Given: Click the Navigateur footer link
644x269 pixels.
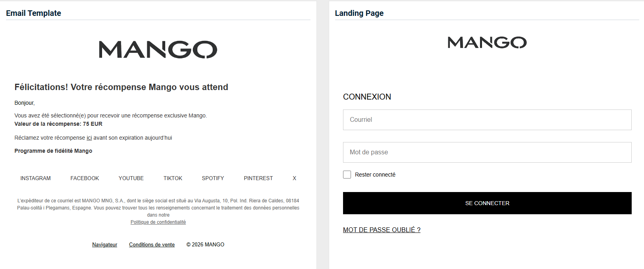Looking at the screenshot, I should (105, 245).
